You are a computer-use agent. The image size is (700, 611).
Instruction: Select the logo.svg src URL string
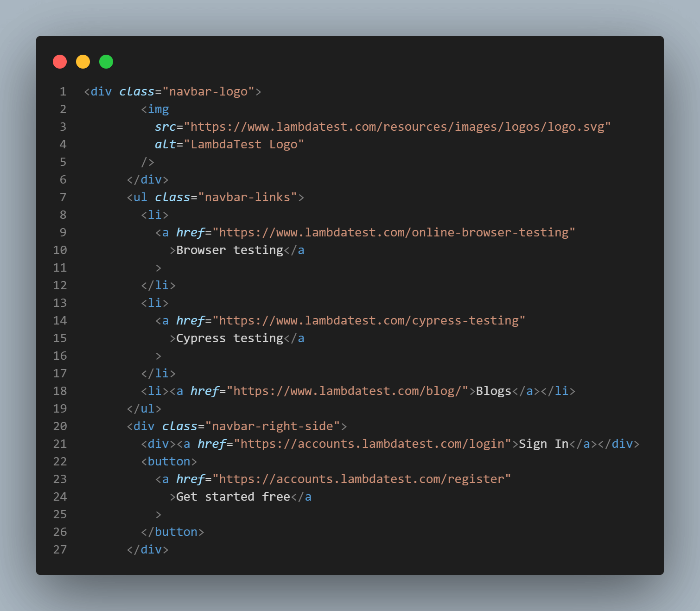click(x=397, y=127)
